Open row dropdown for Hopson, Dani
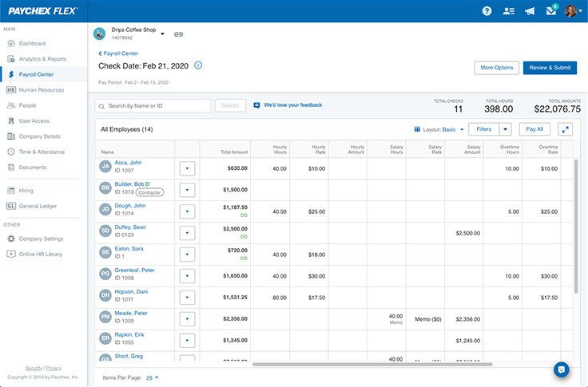 [187, 298]
